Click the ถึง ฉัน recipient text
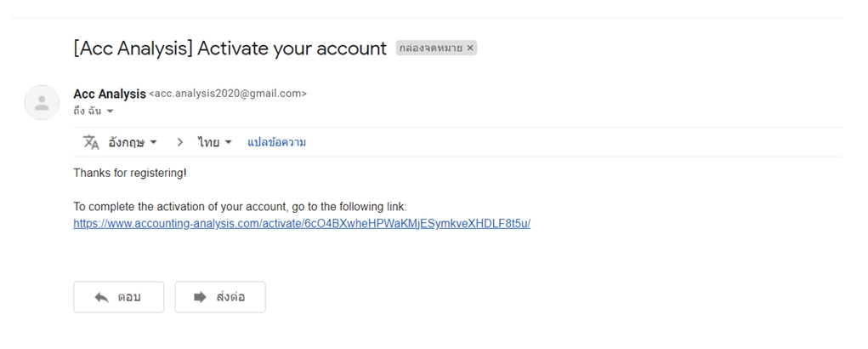 pyautogui.click(x=88, y=112)
